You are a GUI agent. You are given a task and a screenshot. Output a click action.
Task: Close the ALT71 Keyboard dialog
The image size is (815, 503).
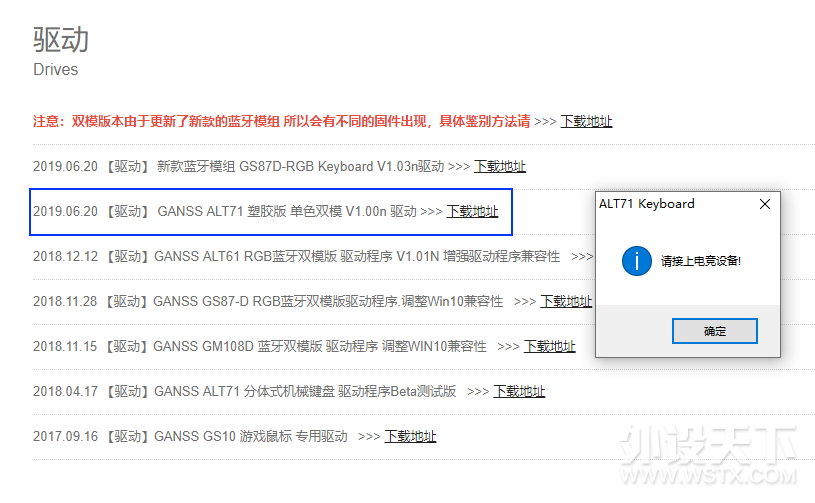click(x=765, y=204)
